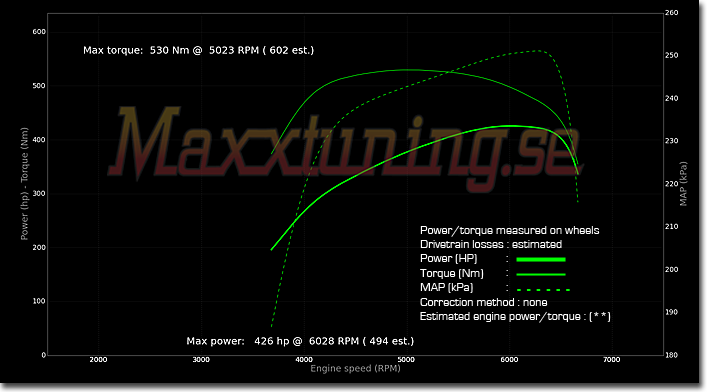Click the 190 kPa right axis label

coord(671,312)
